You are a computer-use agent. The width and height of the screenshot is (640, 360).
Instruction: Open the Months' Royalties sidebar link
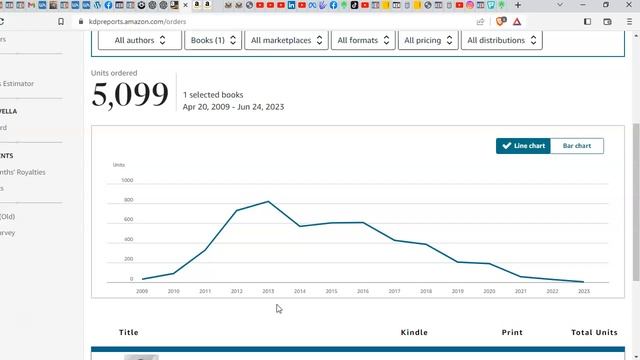click(22, 172)
